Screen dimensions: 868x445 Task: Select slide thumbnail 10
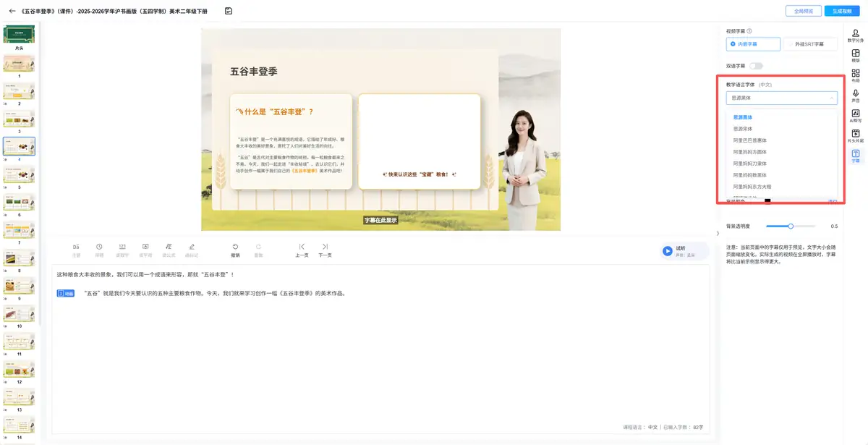click(19, 313)
